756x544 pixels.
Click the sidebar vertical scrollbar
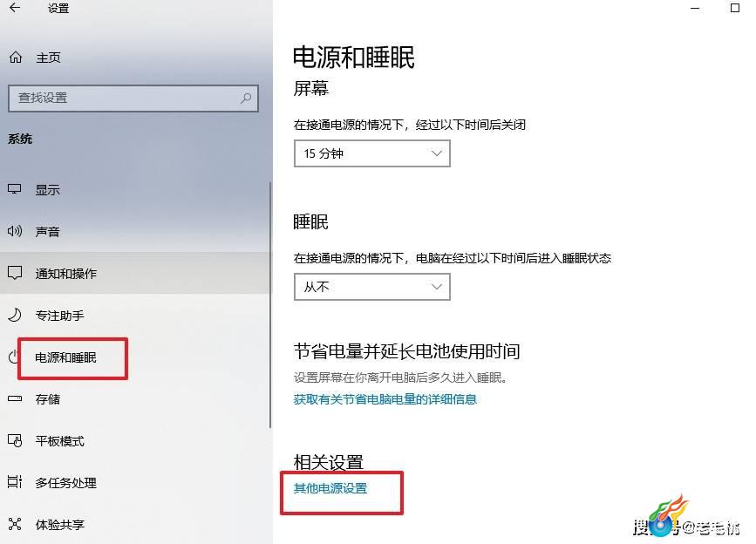coord(270,304)
